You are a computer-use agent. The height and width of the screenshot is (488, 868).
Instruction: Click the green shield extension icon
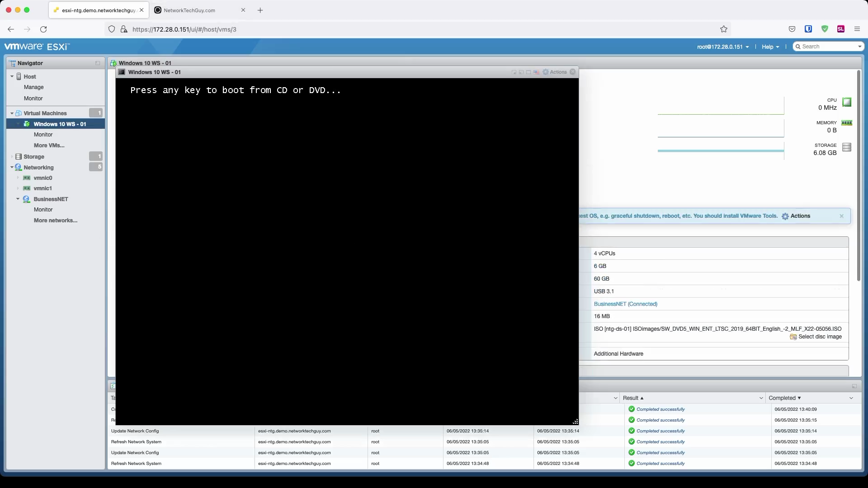[x=825, y=29]
